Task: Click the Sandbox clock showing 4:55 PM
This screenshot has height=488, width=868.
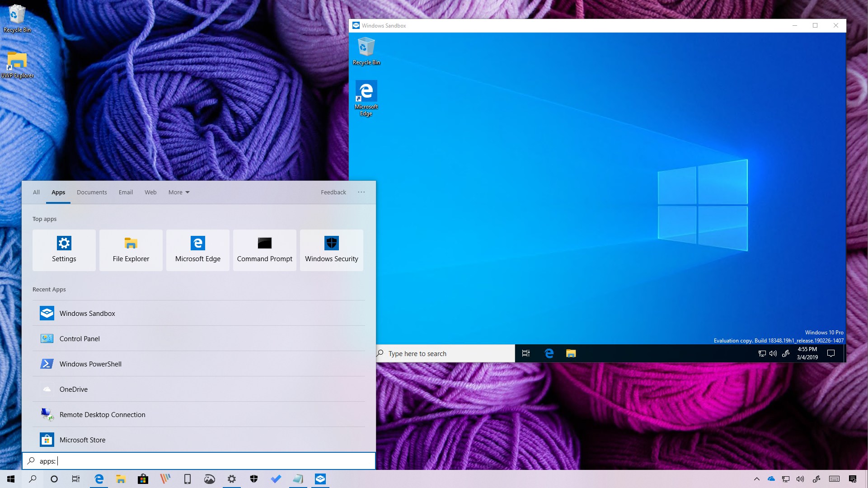Action: (x=807, y=353)
